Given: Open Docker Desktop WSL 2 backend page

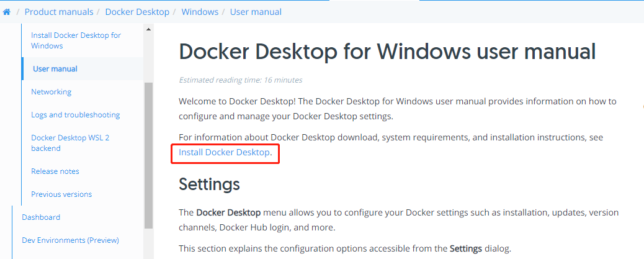Looking at the screenshot, I should 70,143.
